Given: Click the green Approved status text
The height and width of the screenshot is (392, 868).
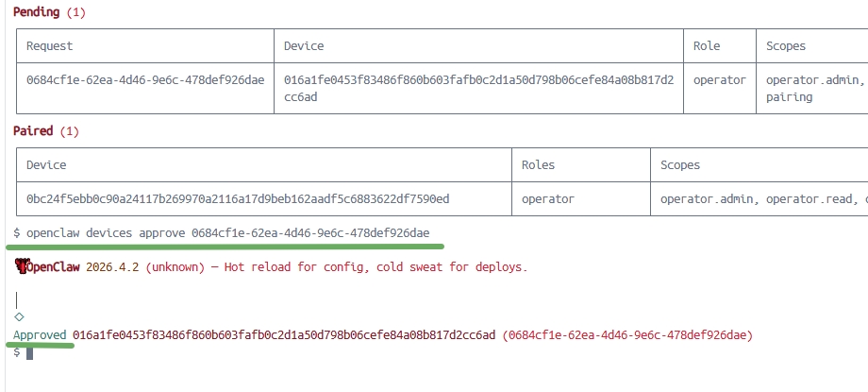Looking at the screenshot, I should click(x=40, y=335).
